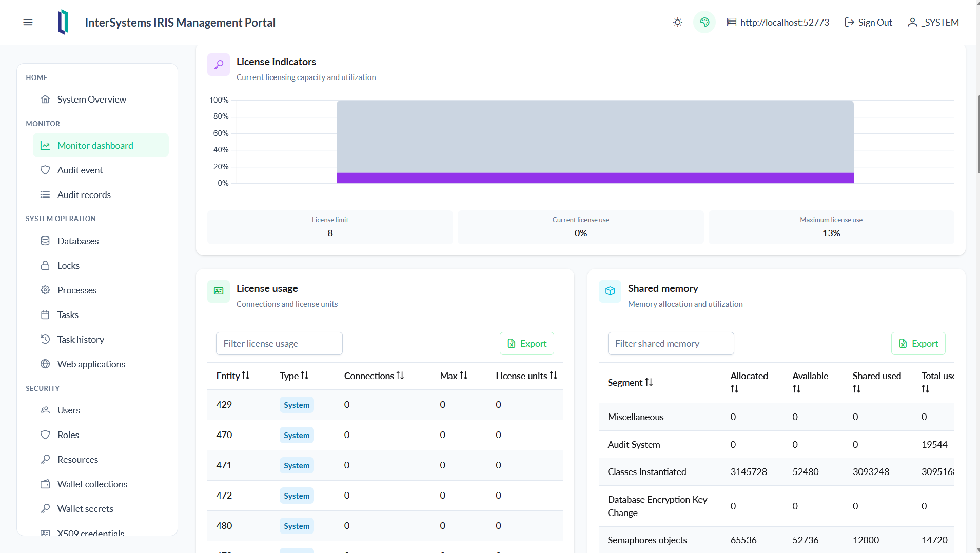Click the purple license usage bar in chart
The height and width of the screenshot is (553, 980).
(x=595, y=178)
